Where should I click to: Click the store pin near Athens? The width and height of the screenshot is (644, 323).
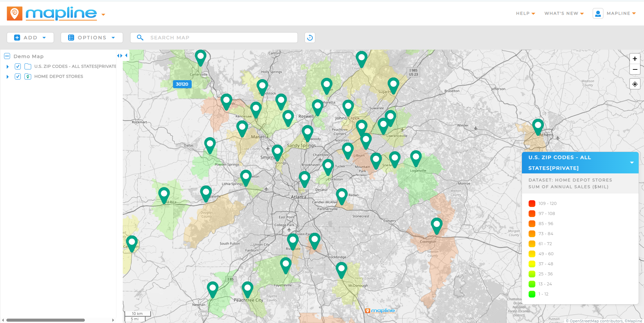coord(538,126)
